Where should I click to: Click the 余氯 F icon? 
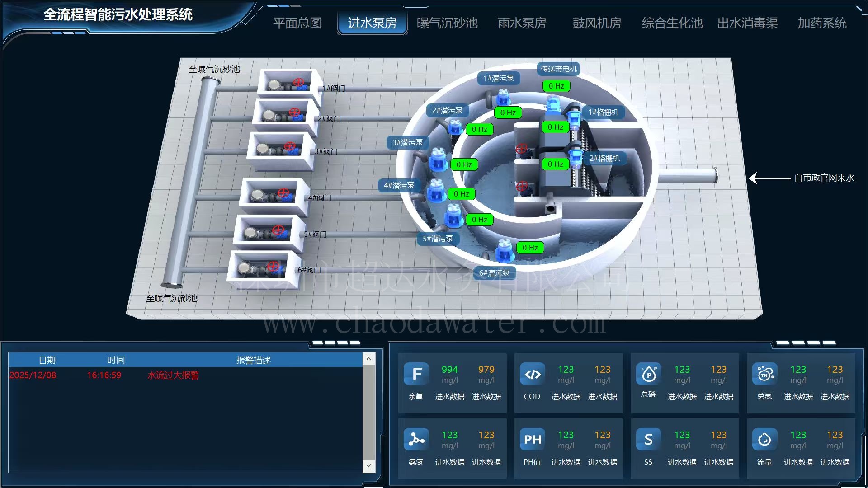click(416, 374)
